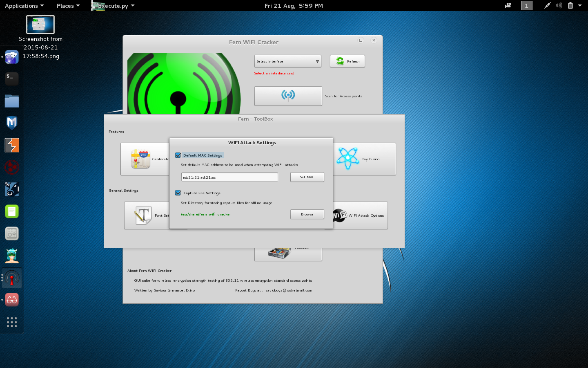588x368 pixels.
Task: Open the Files folder in dock
Action: [x=11, y=101]
